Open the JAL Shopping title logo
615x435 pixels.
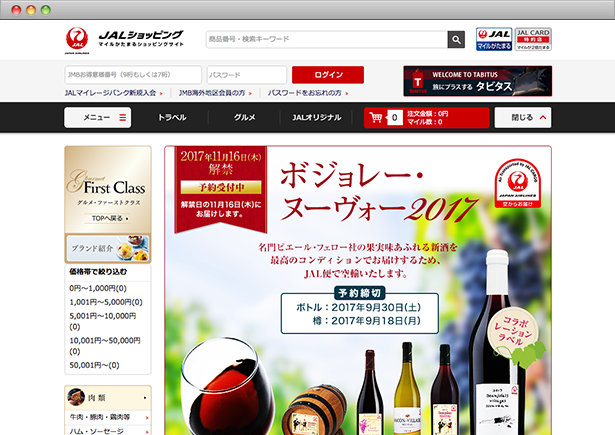pos(141,38)
